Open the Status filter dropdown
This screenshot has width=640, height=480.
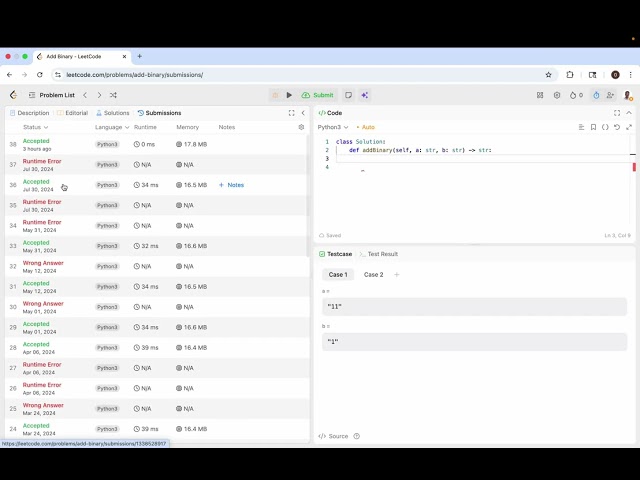(36, 127)
